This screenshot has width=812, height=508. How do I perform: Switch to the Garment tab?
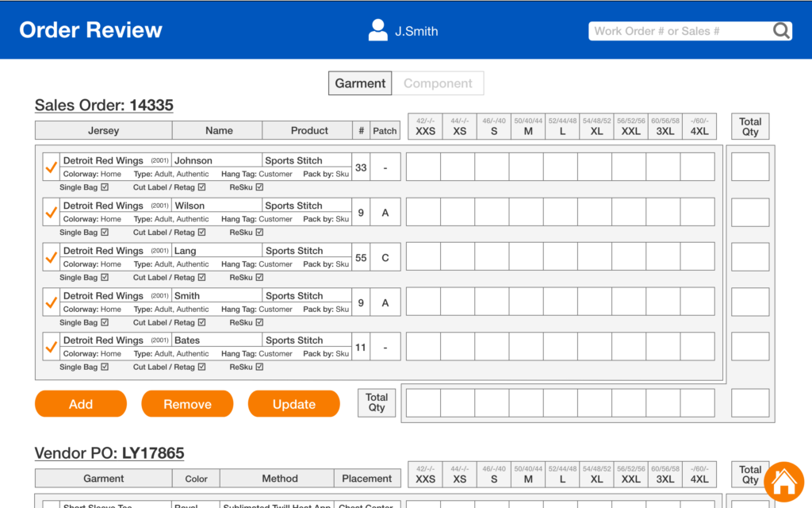(x=360, y=83)
